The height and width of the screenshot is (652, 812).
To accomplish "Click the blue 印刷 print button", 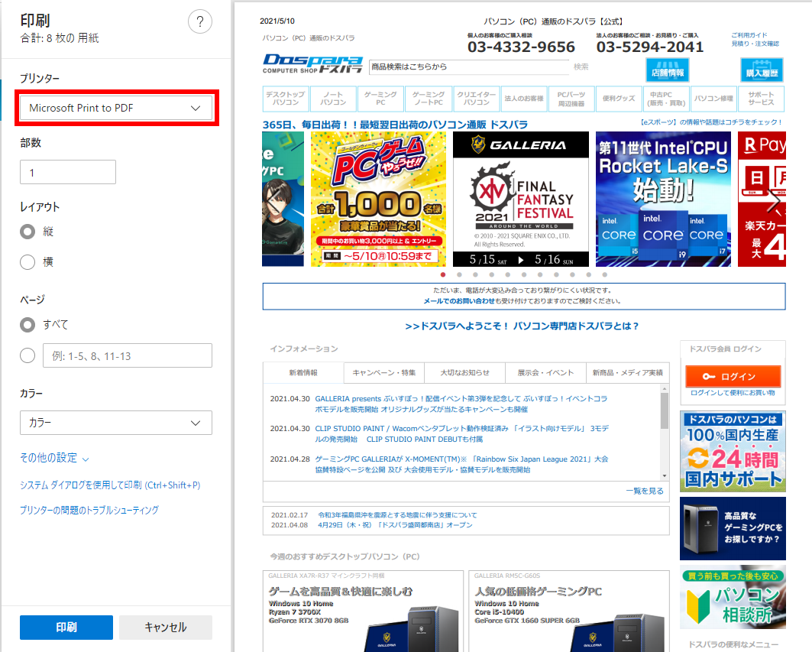I will point(66,627).
